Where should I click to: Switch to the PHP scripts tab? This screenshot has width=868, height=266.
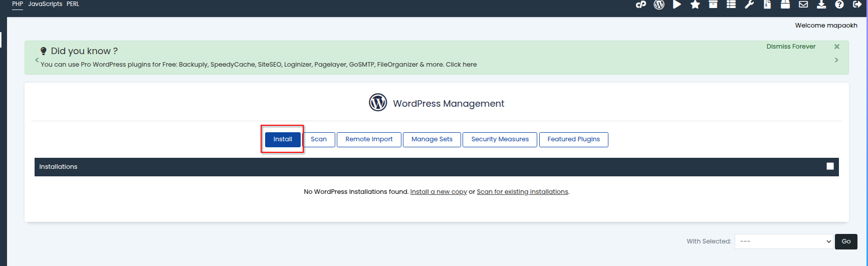pyautogui.click(x=18, y=4)
